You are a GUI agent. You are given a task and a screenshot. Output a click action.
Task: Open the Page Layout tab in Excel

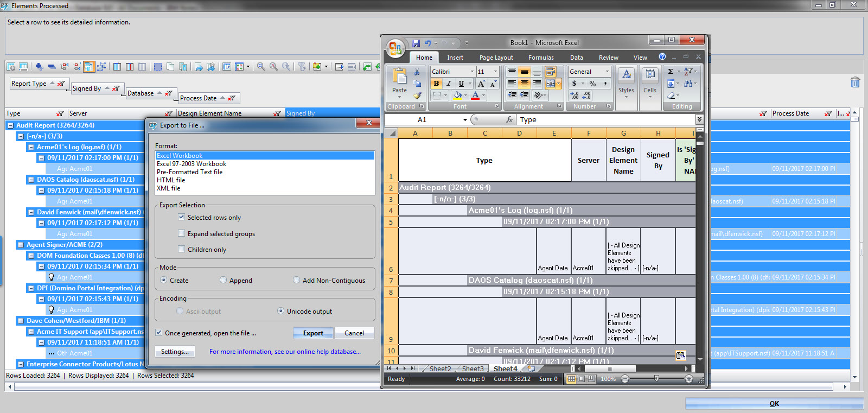496,58
